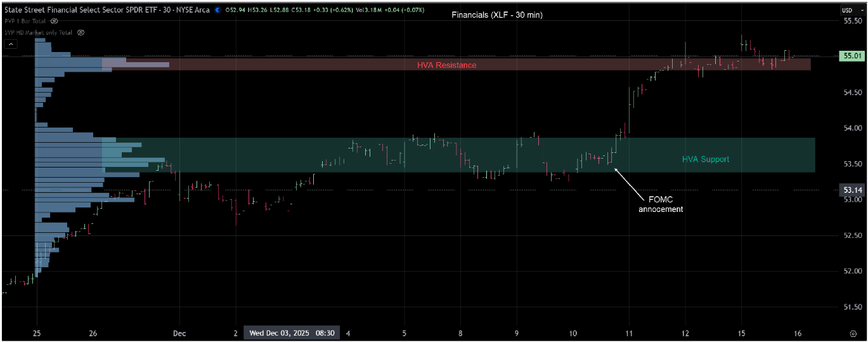Select the SVP HD Market only Total label
Viewport: 868px width, 342px height.
39,32
